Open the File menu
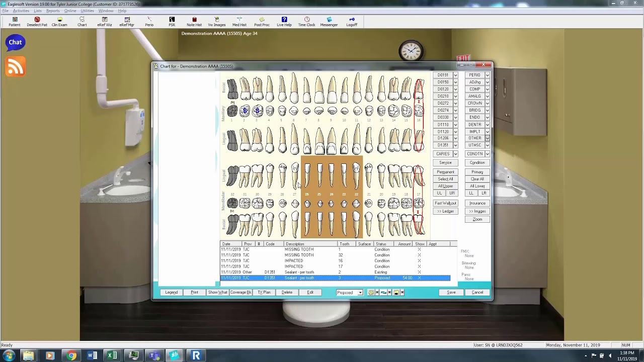644x362 pixels. [x=5, y=11]
